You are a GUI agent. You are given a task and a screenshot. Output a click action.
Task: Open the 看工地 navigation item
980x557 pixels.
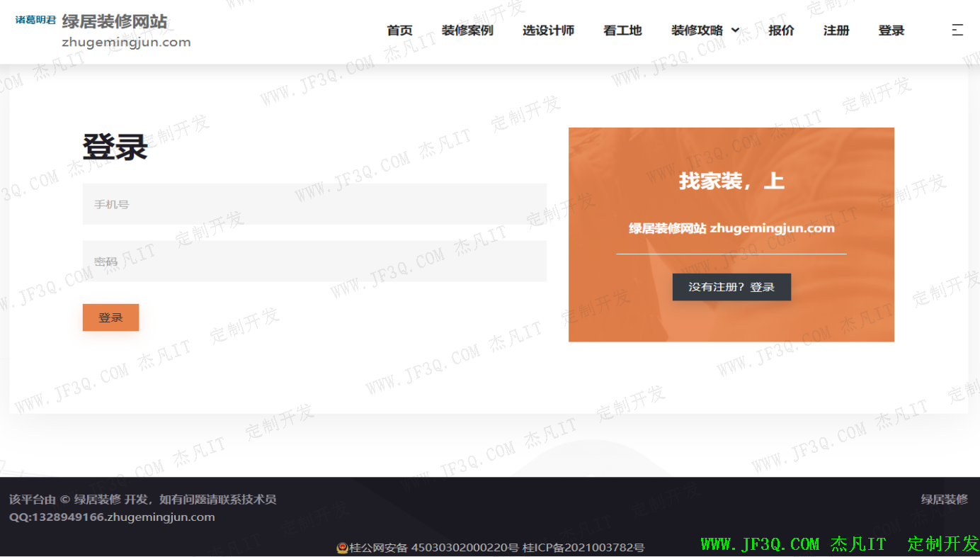coord(622,30)
